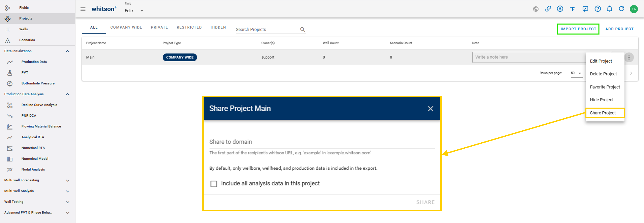This screenshot has height=223, width=644.
Task: Toggle the hamburger menu beside whitson logo
Action: [x=83, y=9]
